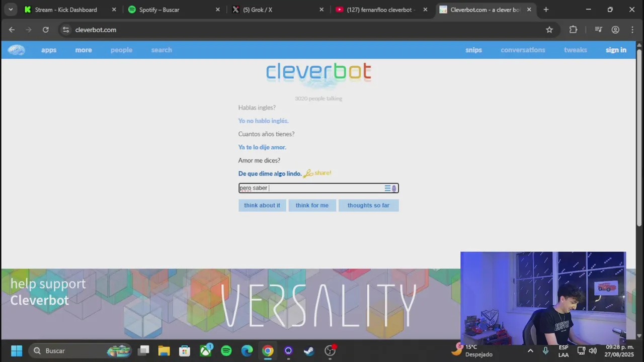Open a new browser tab

click(x=546, y=10)
